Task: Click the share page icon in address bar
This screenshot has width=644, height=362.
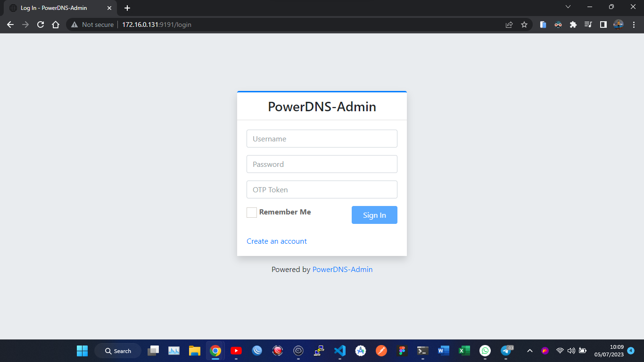Action: [x=509, y=25]
